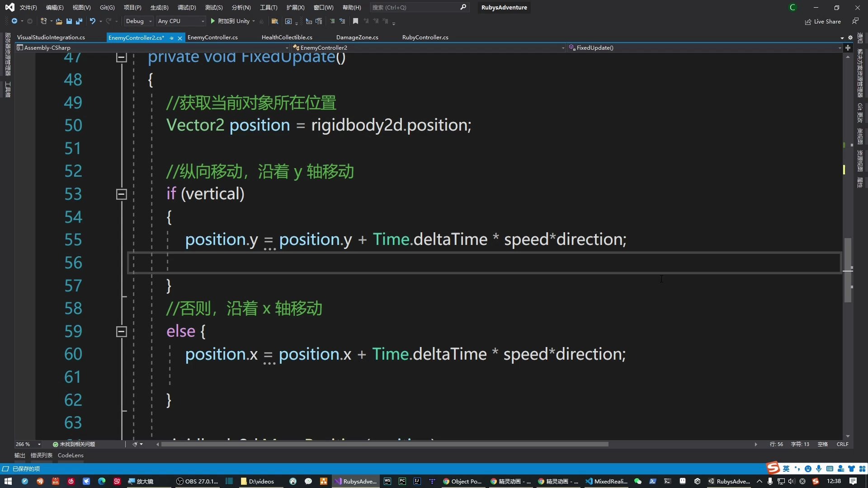Open the 266% zoom level control

[x=26, y=444]
